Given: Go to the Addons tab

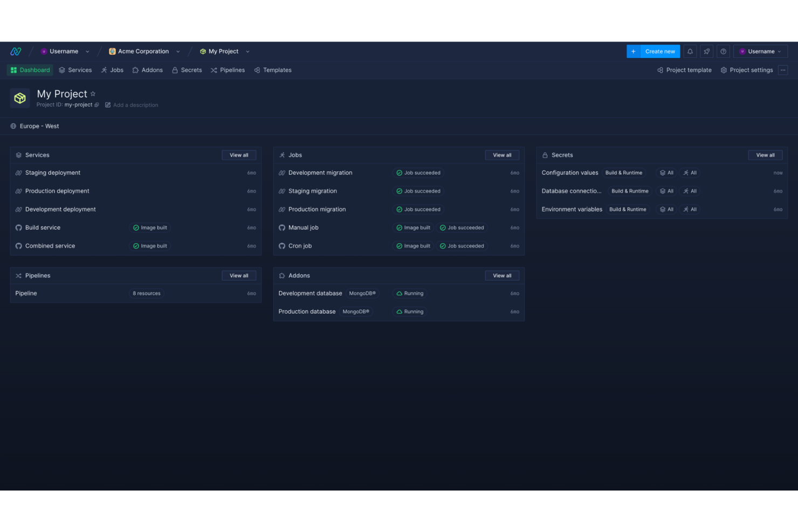Looking at the screenshot, I should (x=147, y=70).
